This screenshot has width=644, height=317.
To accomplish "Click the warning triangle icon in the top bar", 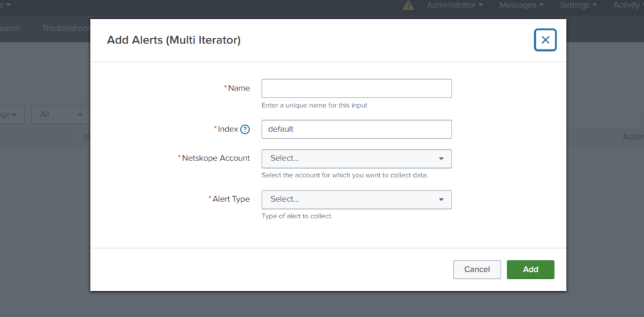I will tap(408, 5).
